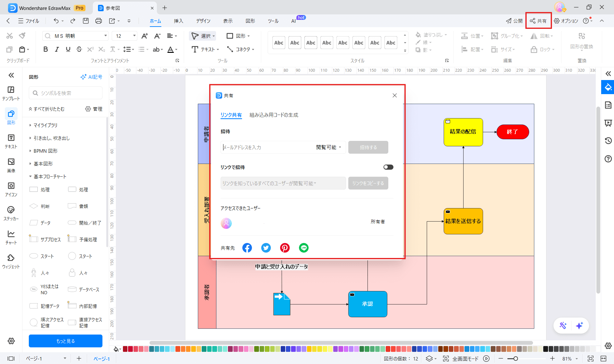614x364 pixels.
Task: Share diagram via LINE icon
Action: click(303, 248)
